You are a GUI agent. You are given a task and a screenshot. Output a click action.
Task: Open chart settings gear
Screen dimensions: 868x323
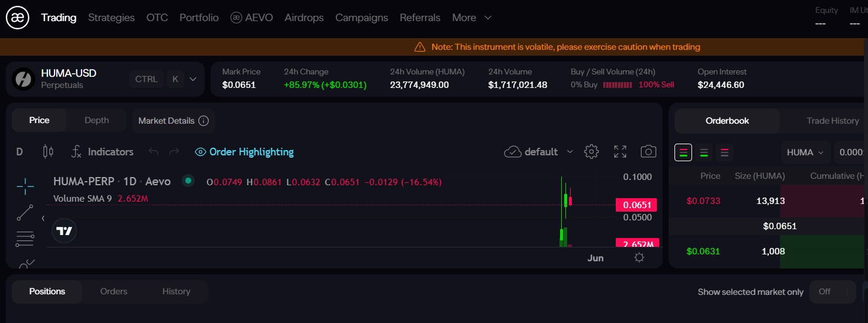[x=591, y=152]
